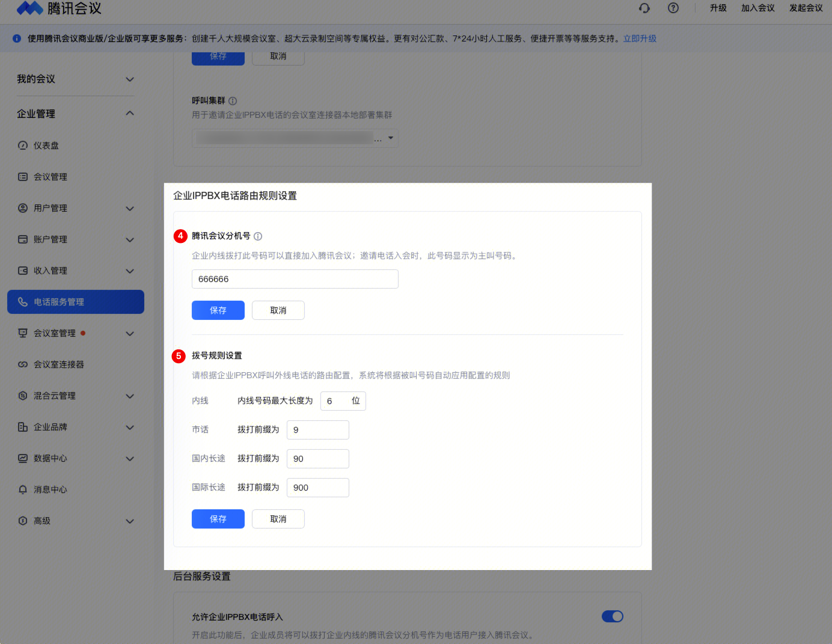The height and width of the screenshot is (644, 832).
Task: Click 发起会议 in top navigation
Action: (806, 8)
